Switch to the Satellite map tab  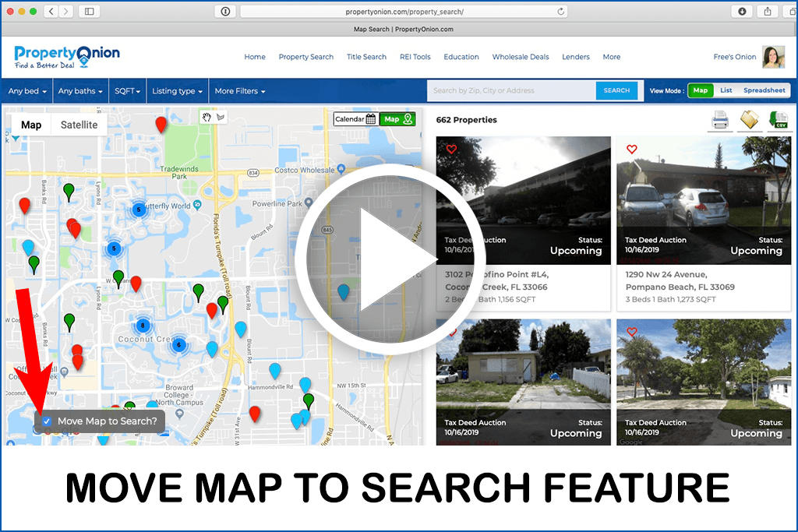click(x=77, y=124)
